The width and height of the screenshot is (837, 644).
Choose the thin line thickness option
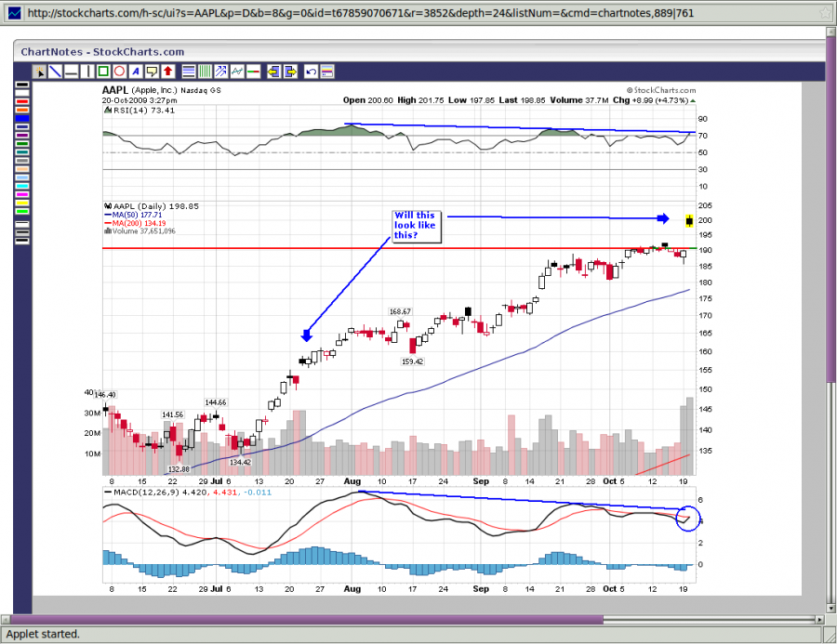pos(22,224)
